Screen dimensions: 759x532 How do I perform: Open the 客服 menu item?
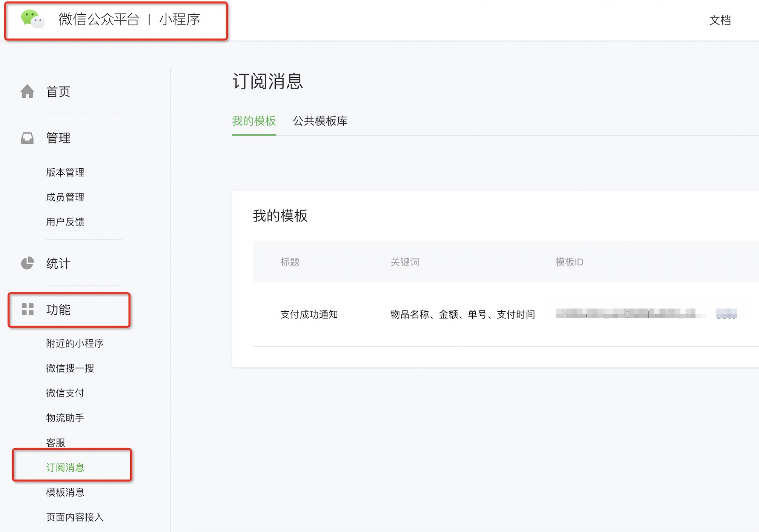55,443
